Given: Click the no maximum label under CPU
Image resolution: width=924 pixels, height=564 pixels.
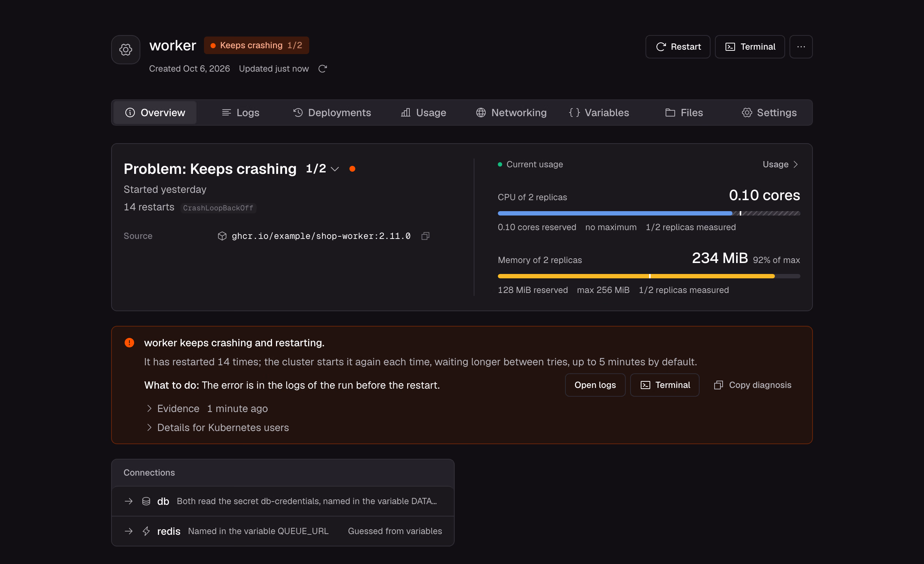Looking at the screenshot, I should click(611, 227).
